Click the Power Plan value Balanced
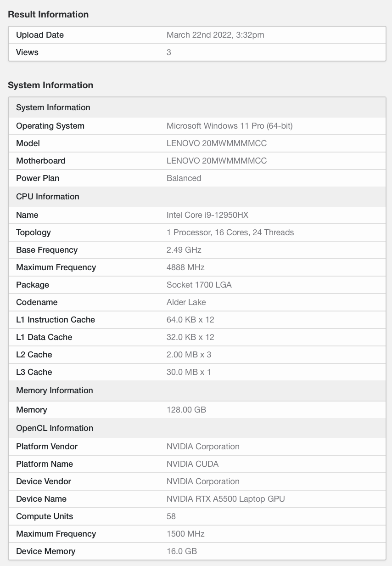 [184, 178]
